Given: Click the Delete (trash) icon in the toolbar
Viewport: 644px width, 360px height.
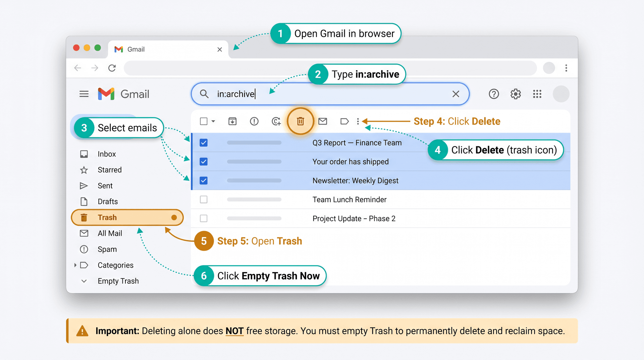Looking at the screenshot, I should click(300, 121).
